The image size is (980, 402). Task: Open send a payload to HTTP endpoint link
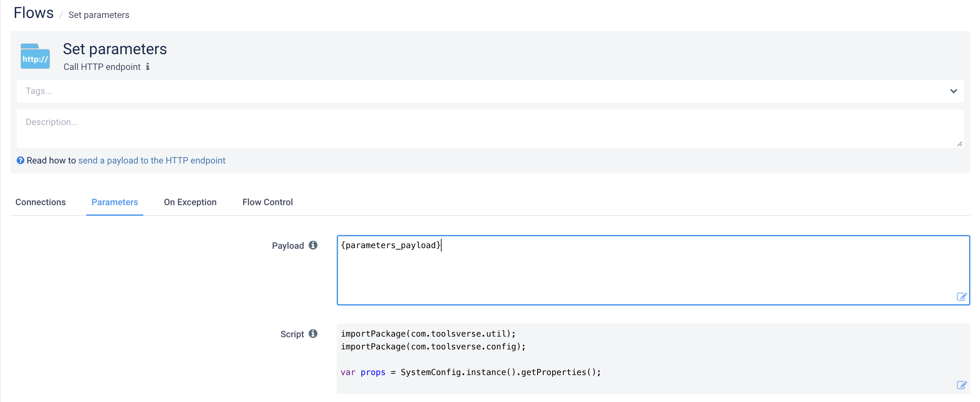tap(151, 161)
